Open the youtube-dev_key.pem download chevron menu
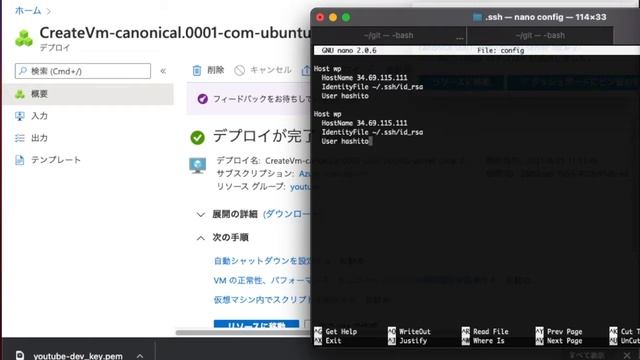The image size is (640, 360). coord(140,356)
